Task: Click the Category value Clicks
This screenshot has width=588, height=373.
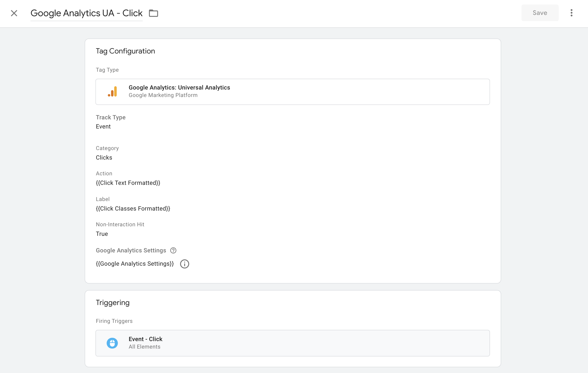Action: (x=104, y=157)
